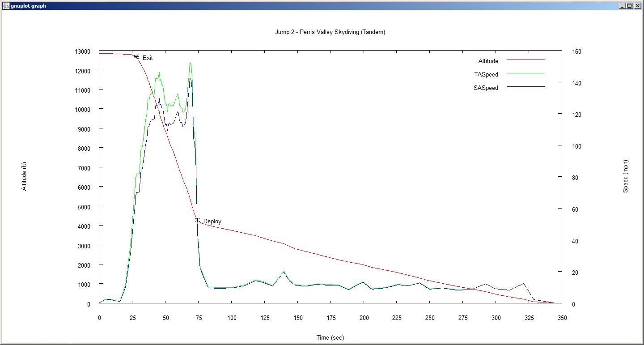
Task: Click the 'Exit' annotation label
Action: click(x=148, y=58)
